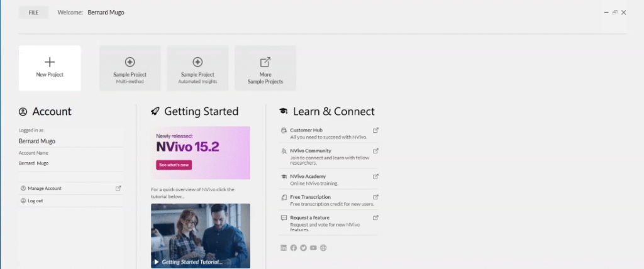The width and height of the screenshot is (644, 269).
Task: Open the Automated Insights Sample Project
Action: pos(197,68)
